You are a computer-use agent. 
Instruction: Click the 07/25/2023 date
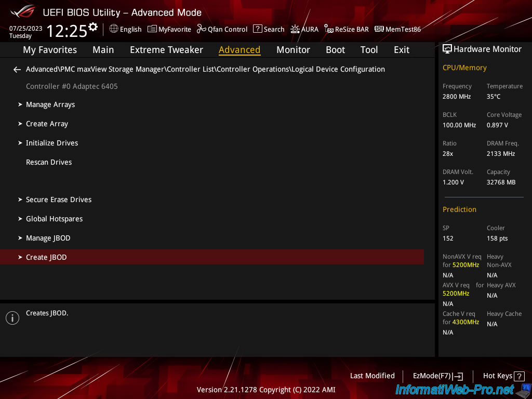26,29
